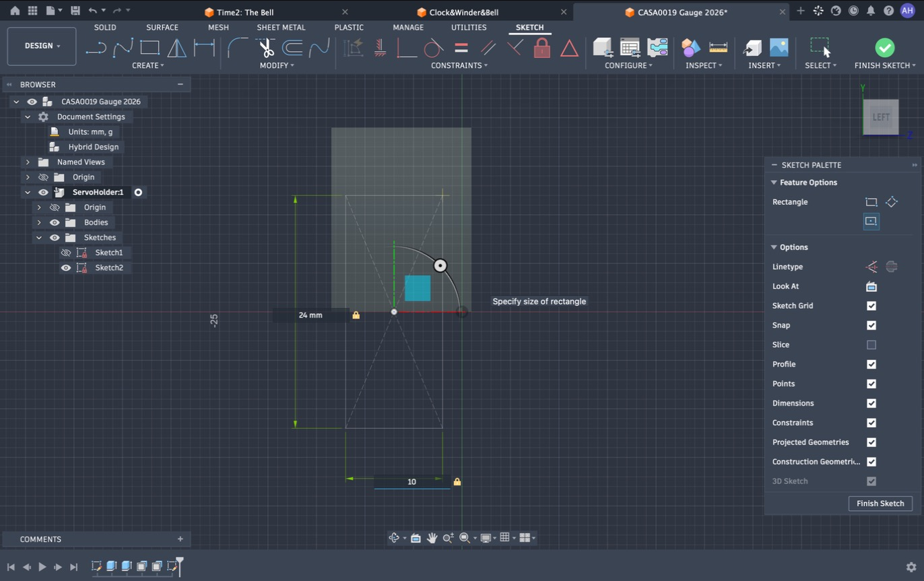Image resolution: width=924 pixels, height=581 pixels.
Task: Open the UTILITIES tab
Action: pos(469,28)
